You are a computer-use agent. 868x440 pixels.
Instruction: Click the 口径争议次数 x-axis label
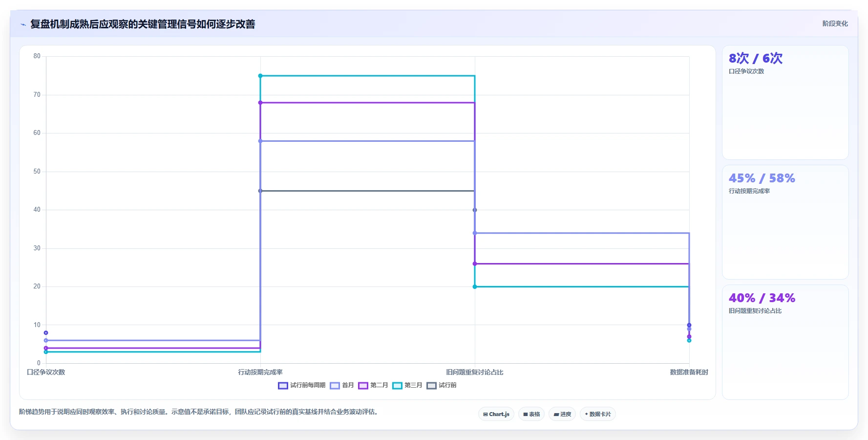tap(46, 372)
